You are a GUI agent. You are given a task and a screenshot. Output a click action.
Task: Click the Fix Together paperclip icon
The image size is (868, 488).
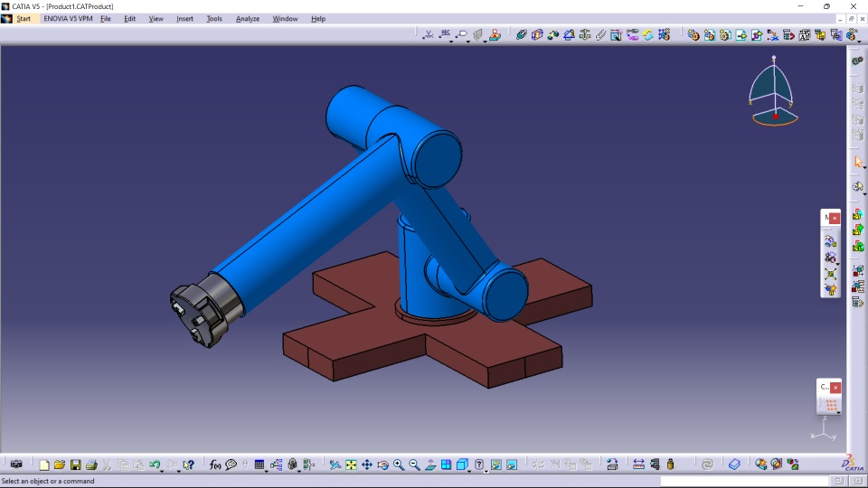[601, 35]
